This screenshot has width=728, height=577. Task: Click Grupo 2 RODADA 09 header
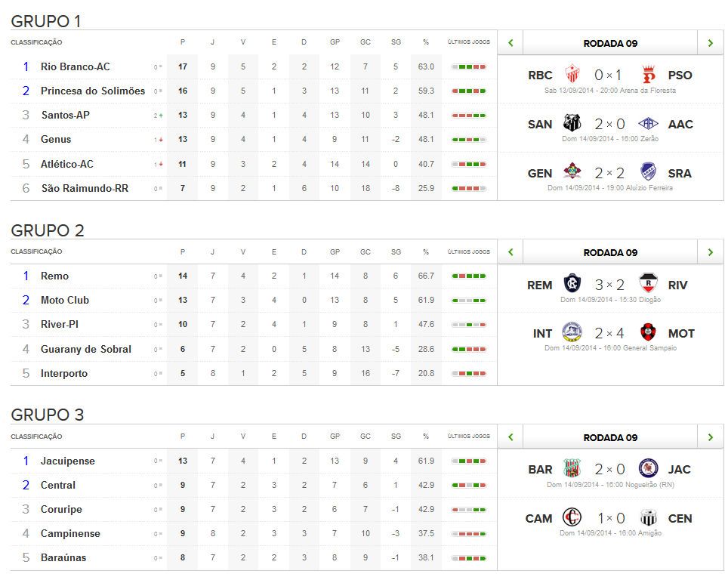tap(610, 252)
